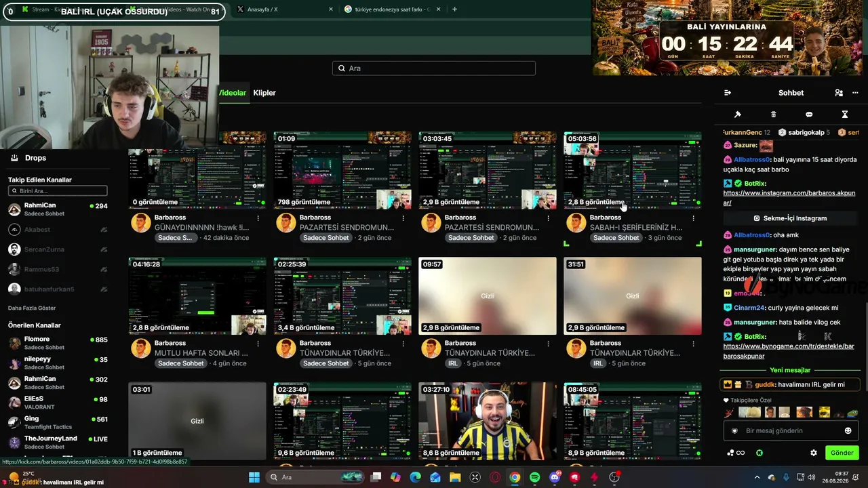Screen dimensions: 868x488
Task: Select the Videolar tab
Action: coord(233,93)
